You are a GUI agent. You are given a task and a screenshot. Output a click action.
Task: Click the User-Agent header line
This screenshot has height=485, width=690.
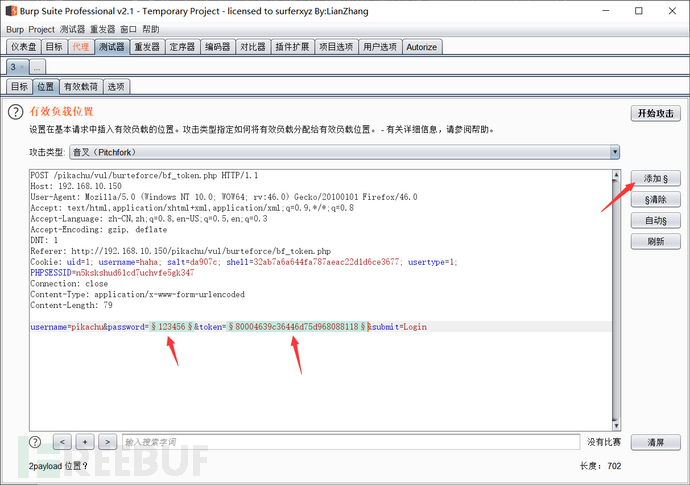[x=224, y=197]
